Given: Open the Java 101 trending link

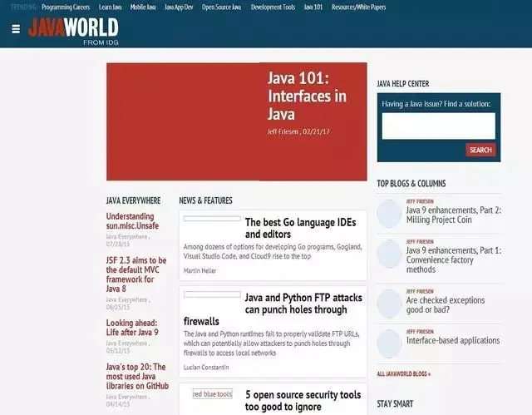Looking at the screenshot, I should tap(313, 7).
